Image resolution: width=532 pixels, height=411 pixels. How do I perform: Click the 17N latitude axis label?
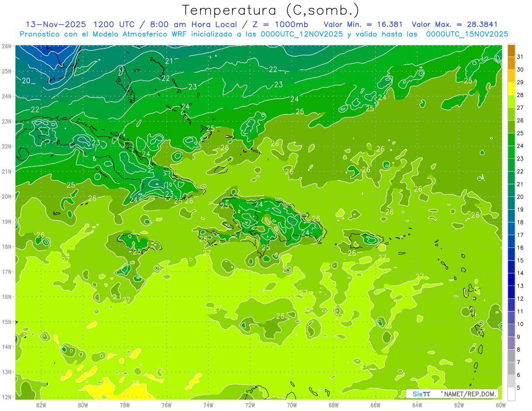(6, 272)
